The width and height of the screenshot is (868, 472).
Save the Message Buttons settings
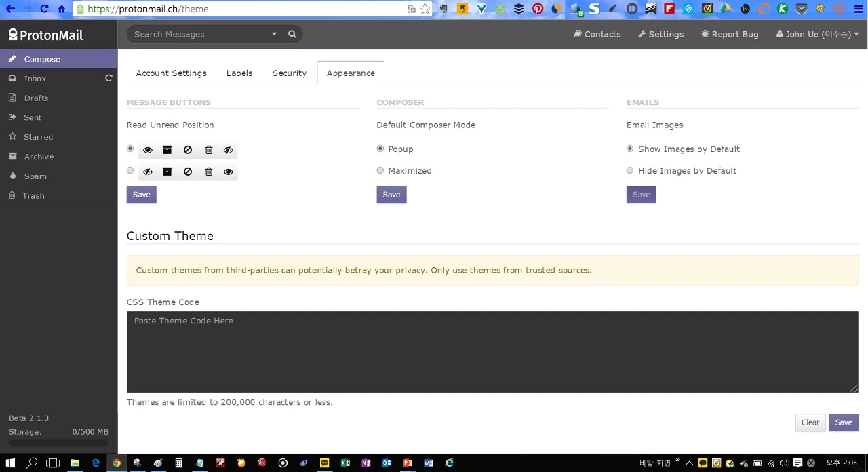142,195
